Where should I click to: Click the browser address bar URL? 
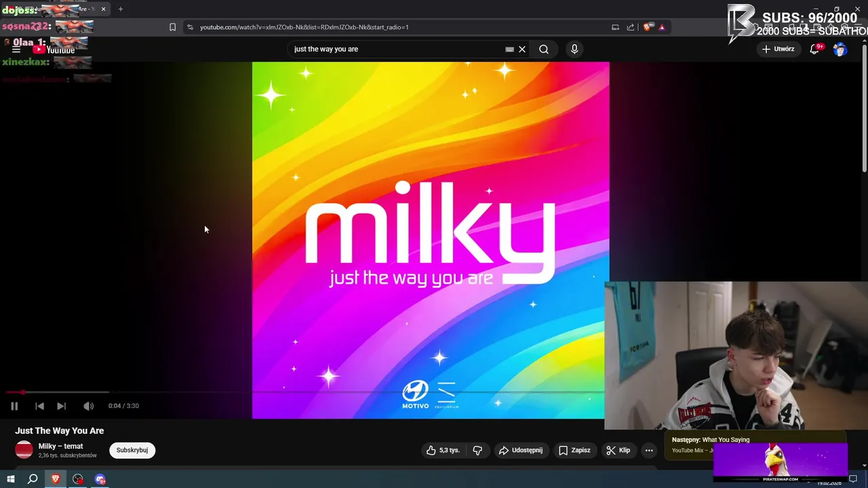(x=304, y=27)
